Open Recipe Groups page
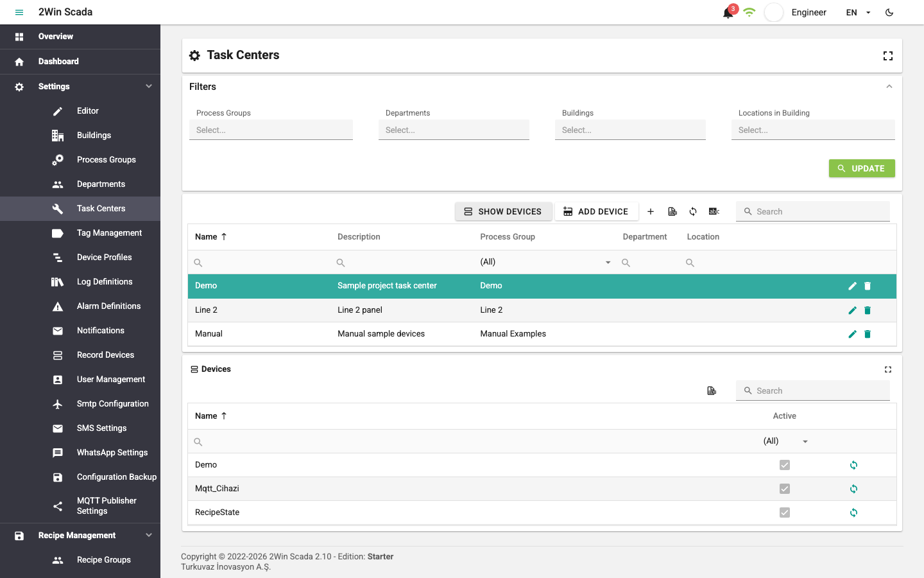 pyautogui.click(x=80, y=560)
